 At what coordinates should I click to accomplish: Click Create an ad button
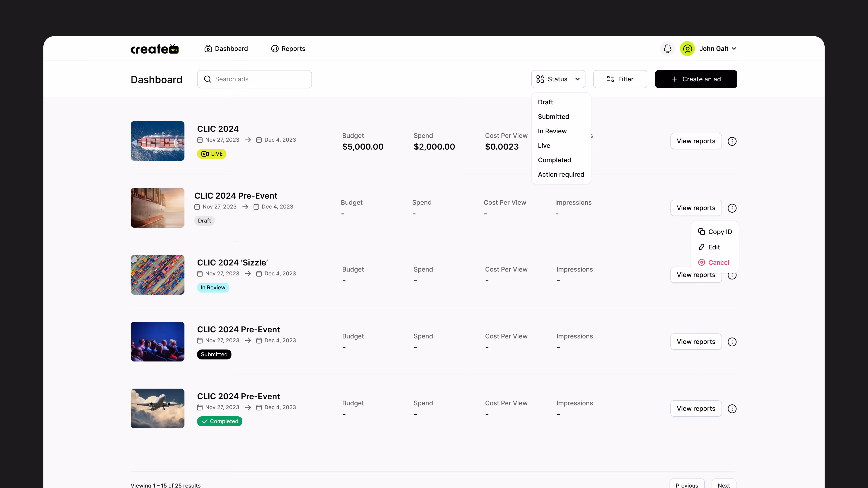(x=696, y=79)
